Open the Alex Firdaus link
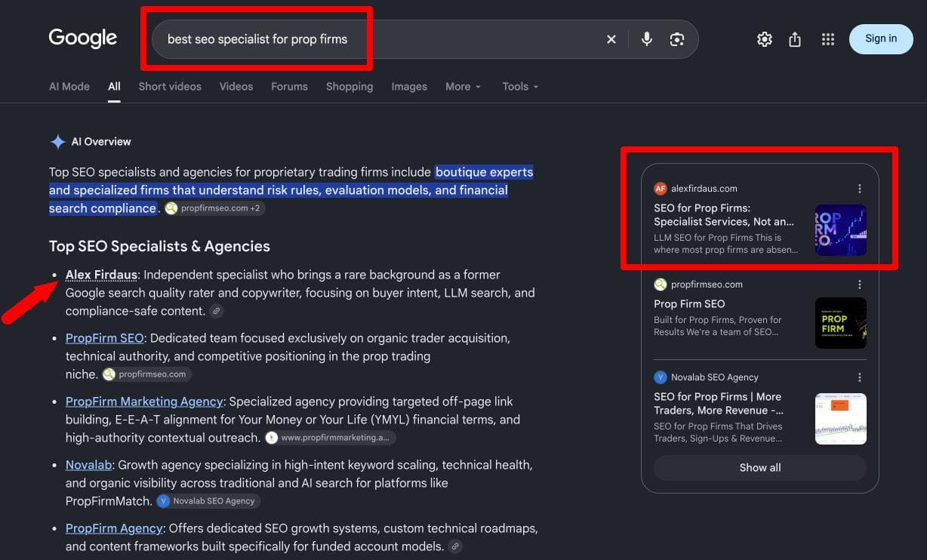The image size is (927, 560). click(101, 275)
